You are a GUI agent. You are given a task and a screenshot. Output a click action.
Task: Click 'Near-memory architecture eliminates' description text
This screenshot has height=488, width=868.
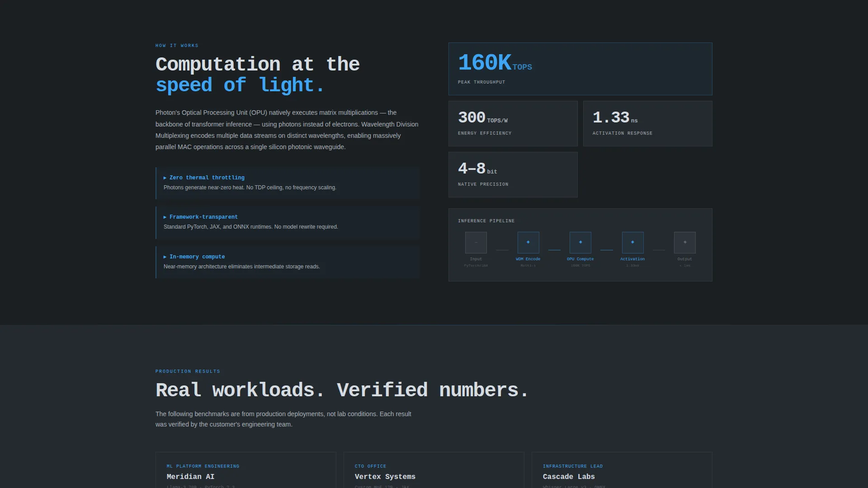coord(242,267)
